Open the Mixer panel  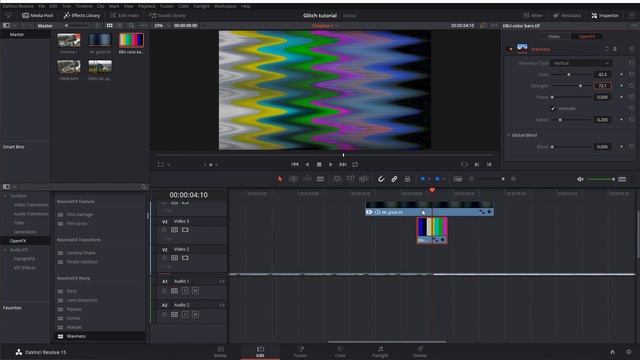pyautogui.click(x=533, y=16)
